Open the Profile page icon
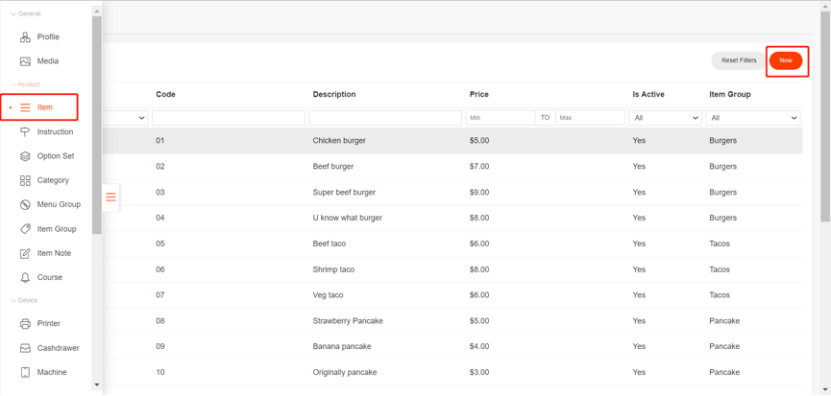Viewport: 831px width, 396px height. point(25,37)
